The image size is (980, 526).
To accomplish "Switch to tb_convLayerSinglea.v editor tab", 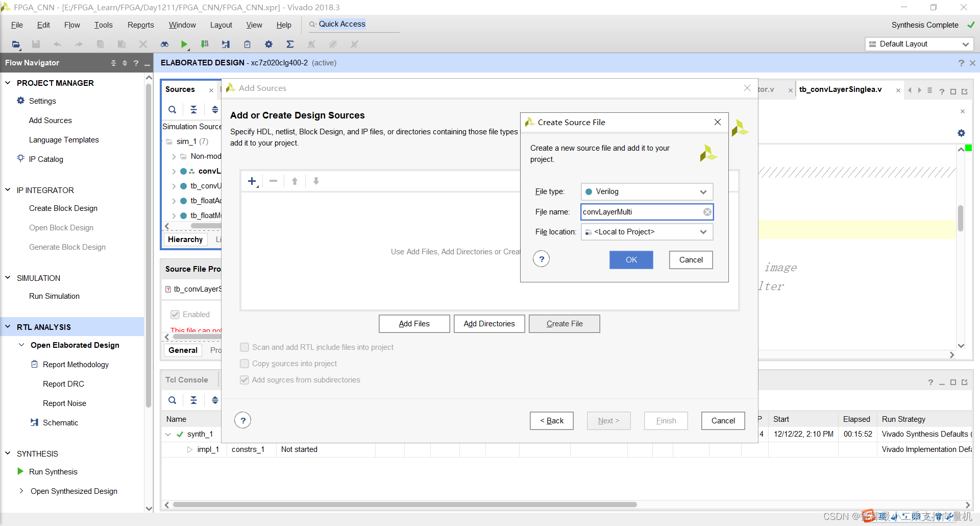I will 840,89.
